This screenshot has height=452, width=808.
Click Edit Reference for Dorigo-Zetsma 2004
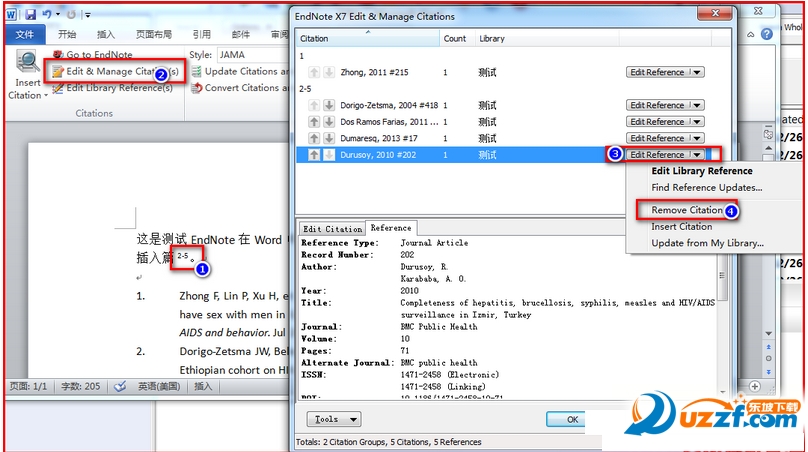658,105
